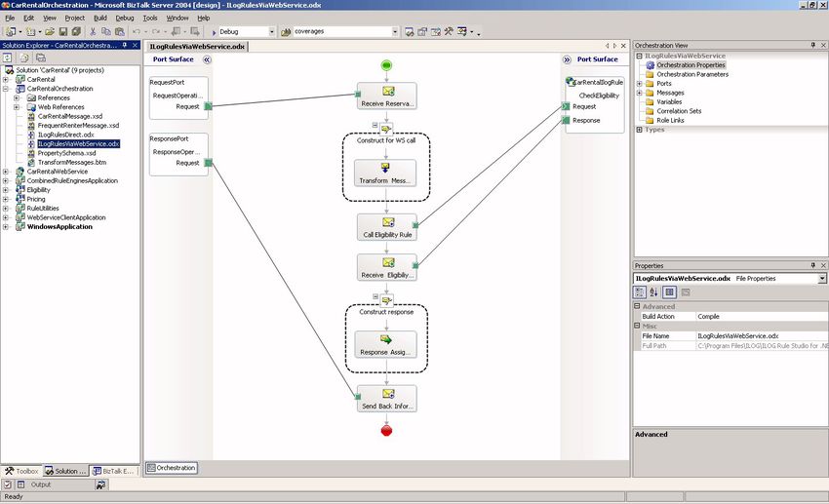Collapse the Construct for WS call shape
Screen dimensions: 829x504
[x=375, y=126]
